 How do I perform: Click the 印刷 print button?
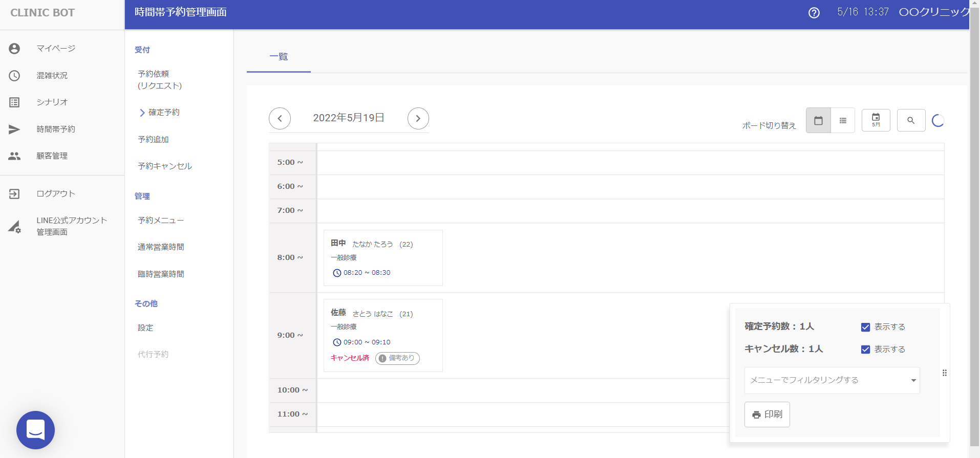[766, 415]
